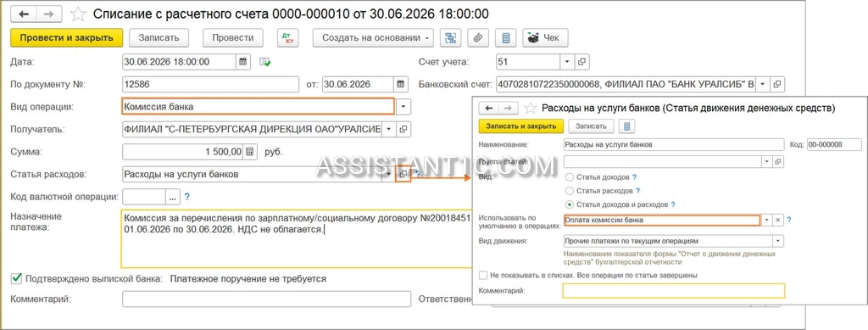The height and width of the screenshot is (330, 868).
Task: Toggle Не показывать в списках checkbox
Action: pos(483,275)
